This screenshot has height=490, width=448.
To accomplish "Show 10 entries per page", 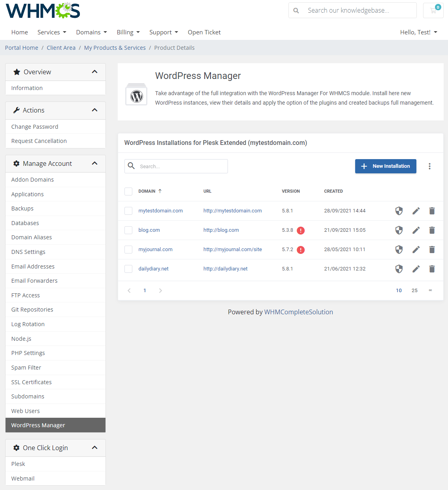I will (x=399, y=291).
